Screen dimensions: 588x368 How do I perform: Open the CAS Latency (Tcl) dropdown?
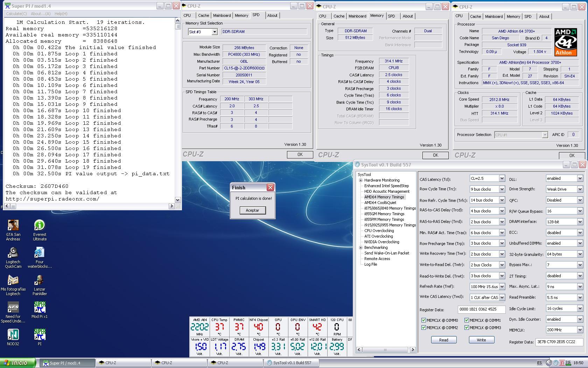point(502,178)
